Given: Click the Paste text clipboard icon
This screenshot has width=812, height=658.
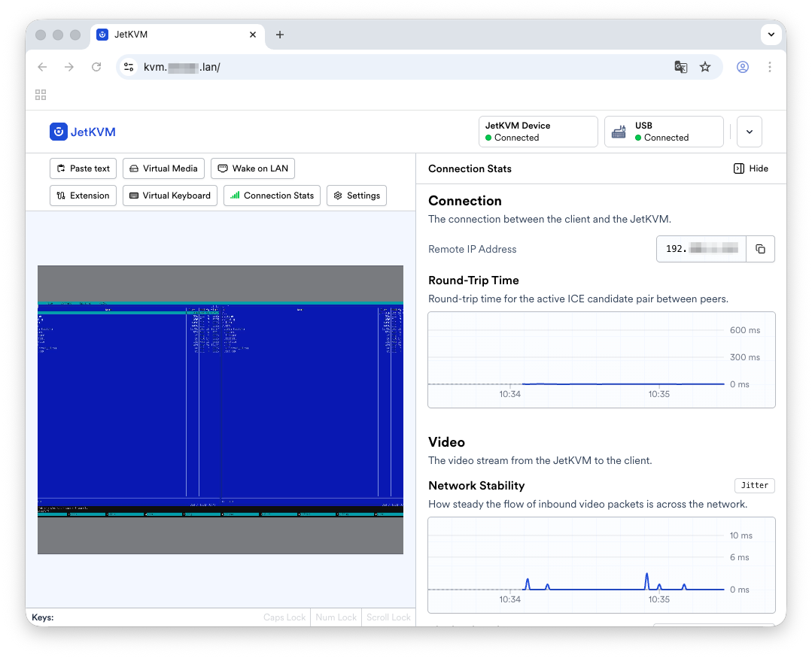Looking at the screenshot, I should [61, 168].
